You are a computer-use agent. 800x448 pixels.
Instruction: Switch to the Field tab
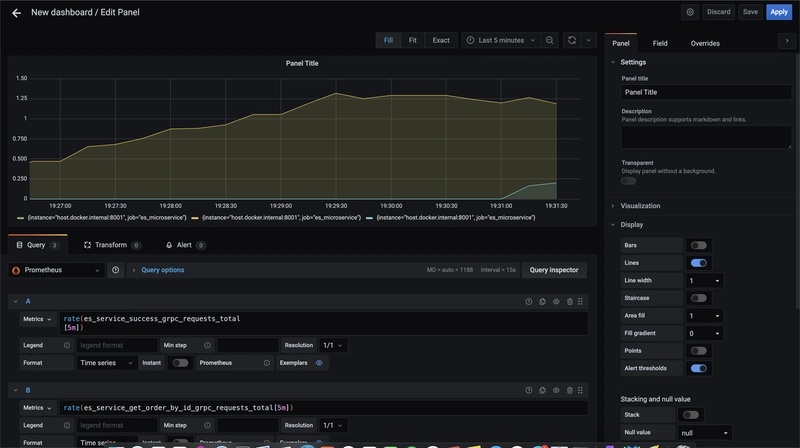[660, 43]
